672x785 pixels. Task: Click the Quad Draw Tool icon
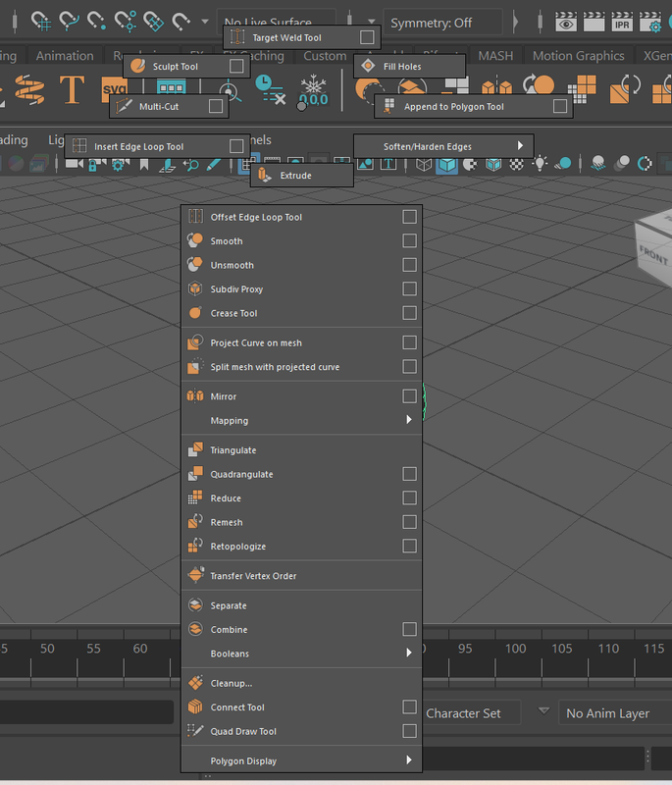194,731
